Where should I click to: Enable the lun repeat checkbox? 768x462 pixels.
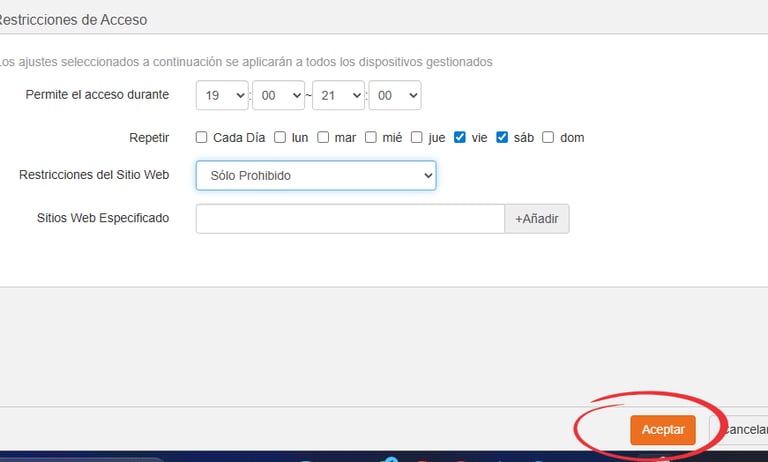(x=280, y=137)
